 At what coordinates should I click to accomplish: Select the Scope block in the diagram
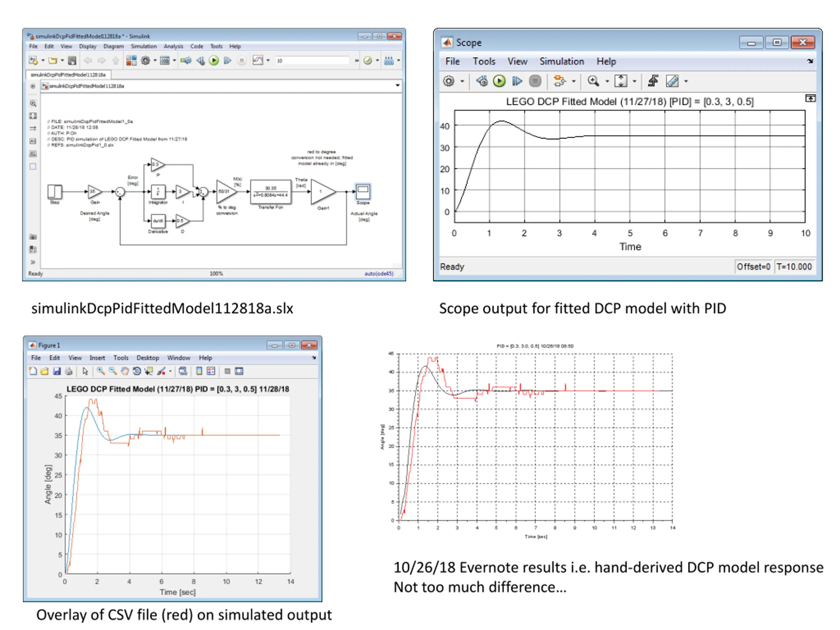363,191
